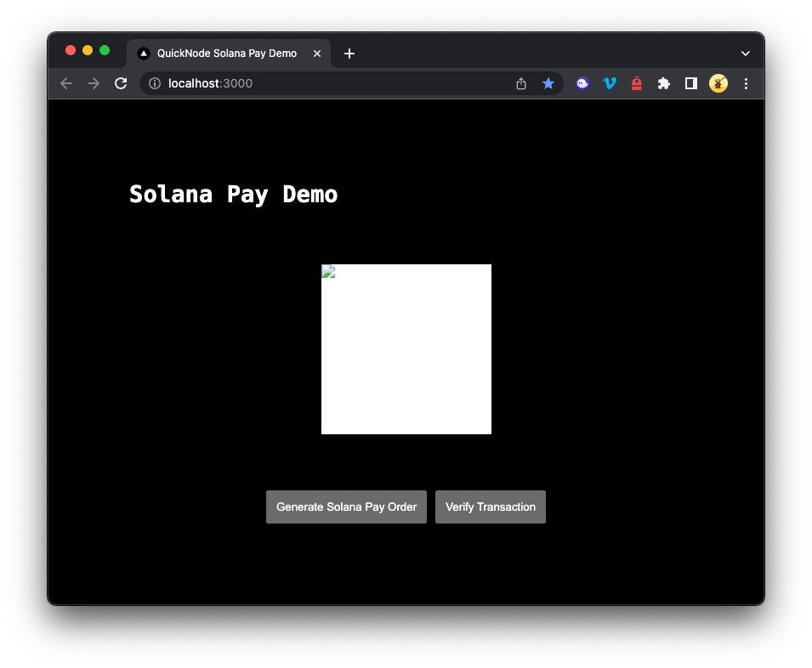This screenshot has width=812, height=668.
Task: Go forward using the browser forward arrow
Action: (x=94, y=83)
